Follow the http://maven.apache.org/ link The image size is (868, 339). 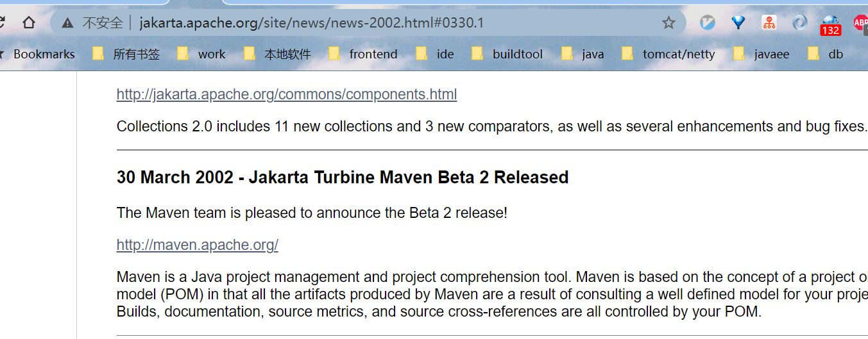198,245
